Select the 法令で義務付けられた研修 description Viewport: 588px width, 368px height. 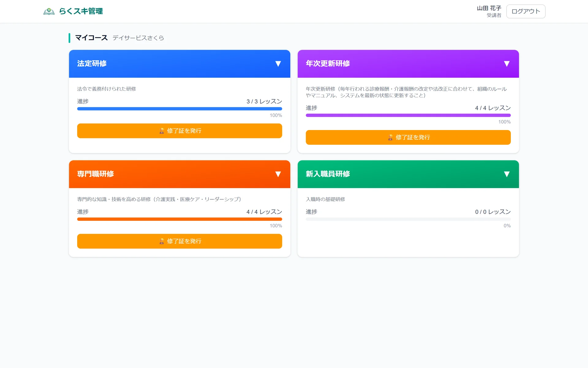click(x=107, y=89)
